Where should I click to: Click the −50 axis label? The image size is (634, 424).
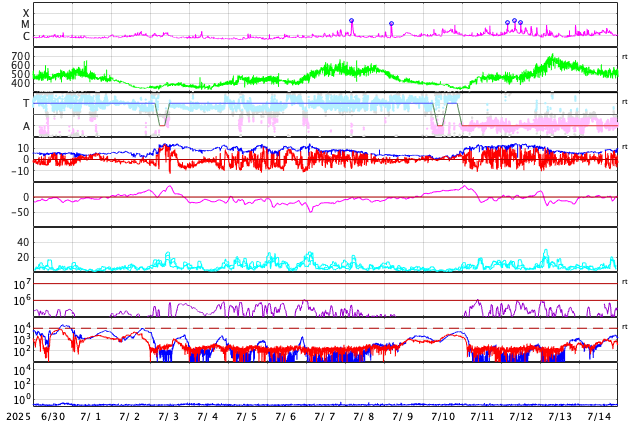click(21, 212)
